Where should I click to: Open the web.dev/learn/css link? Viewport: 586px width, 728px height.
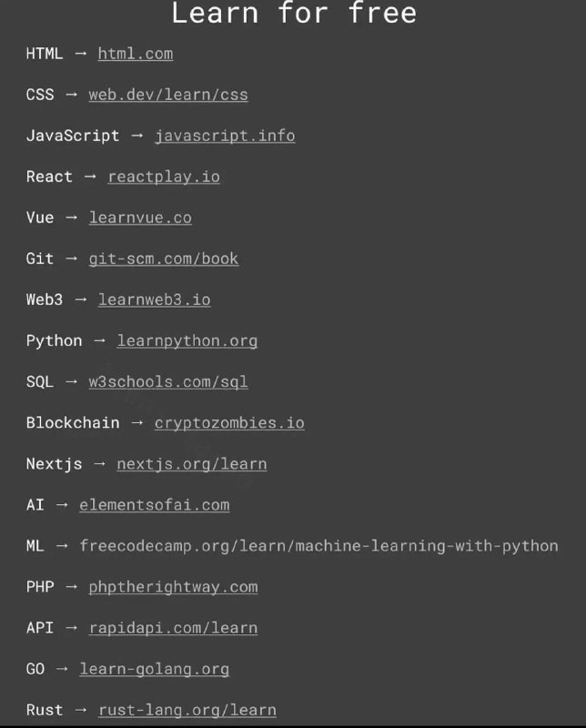(168, 95)
